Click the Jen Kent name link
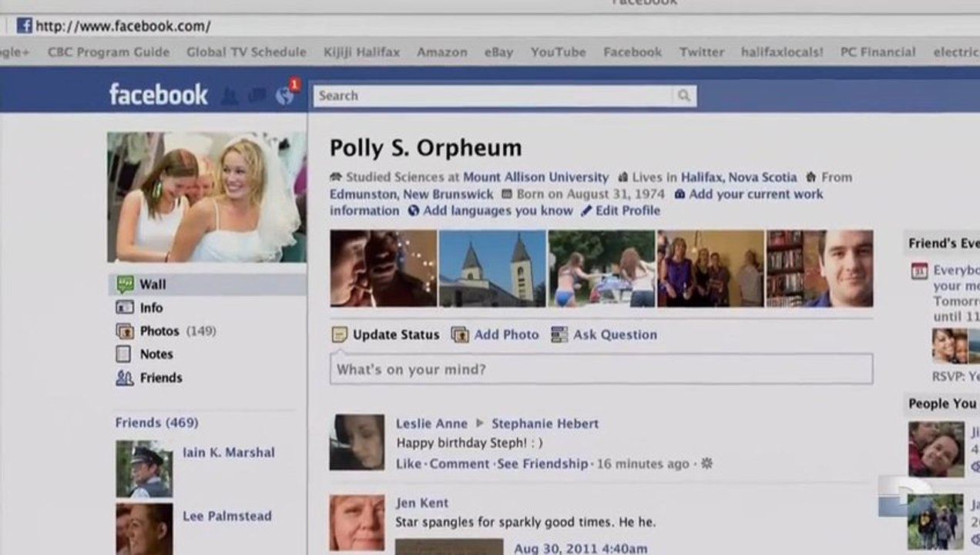980x555 pixels. coord(422,503)
